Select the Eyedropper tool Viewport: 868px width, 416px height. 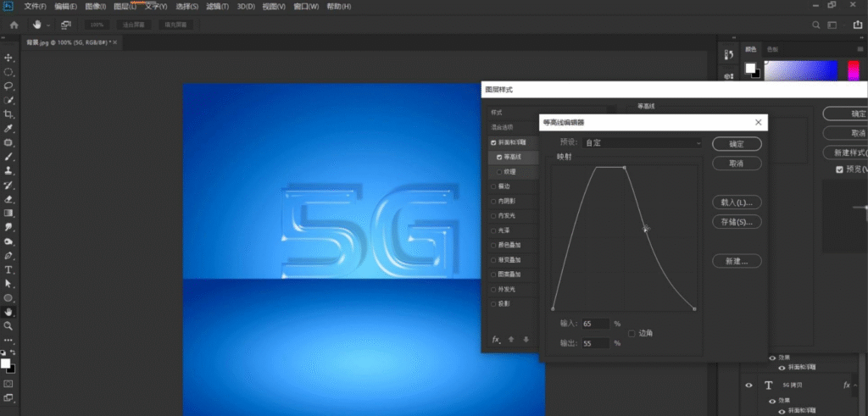tap(8, 128)
